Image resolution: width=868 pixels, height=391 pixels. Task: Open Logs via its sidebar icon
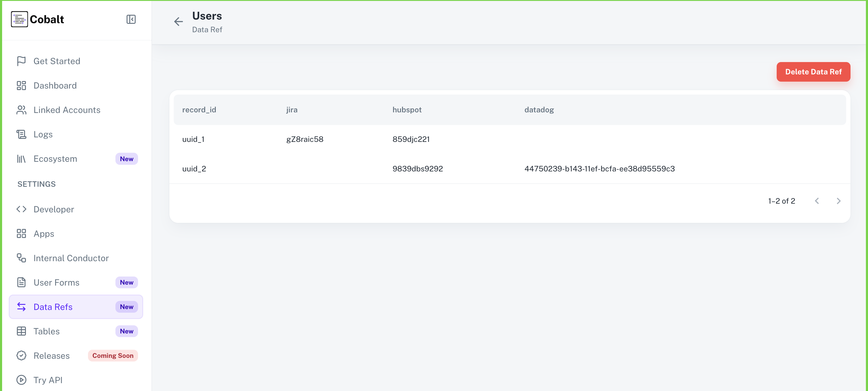22,134
